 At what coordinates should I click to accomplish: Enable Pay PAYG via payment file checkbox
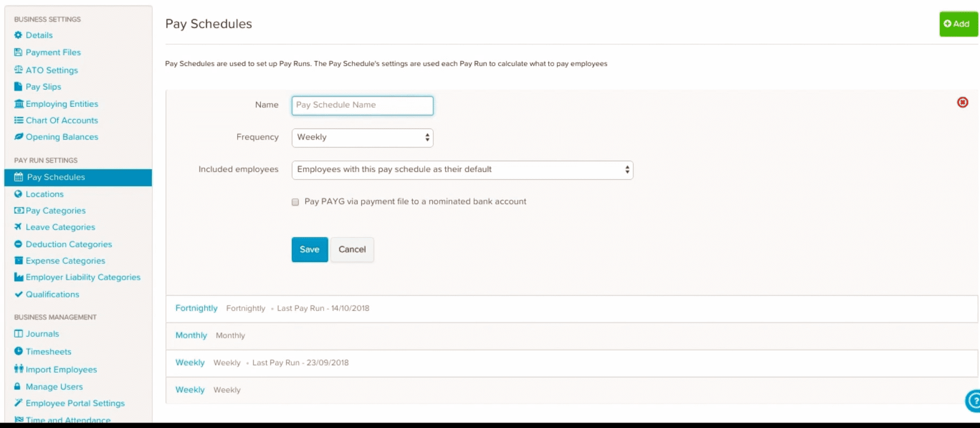click(x=295, y=202)
